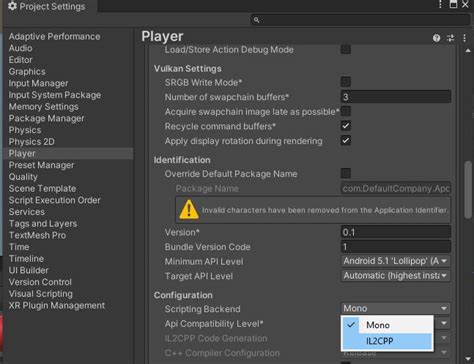The height and width of the screenshot is (364, 474).
Task: Open Physics settings category
Action: (x=25, y=130)
